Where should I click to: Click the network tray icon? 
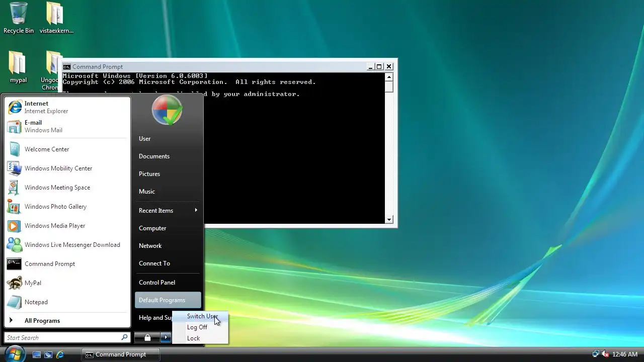tap(596, 354)
